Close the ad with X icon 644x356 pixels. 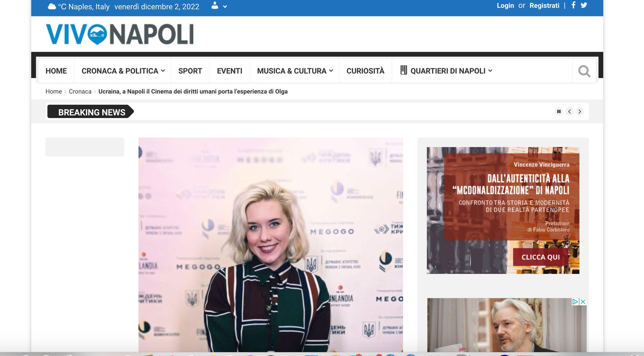(x=583, y=302)
